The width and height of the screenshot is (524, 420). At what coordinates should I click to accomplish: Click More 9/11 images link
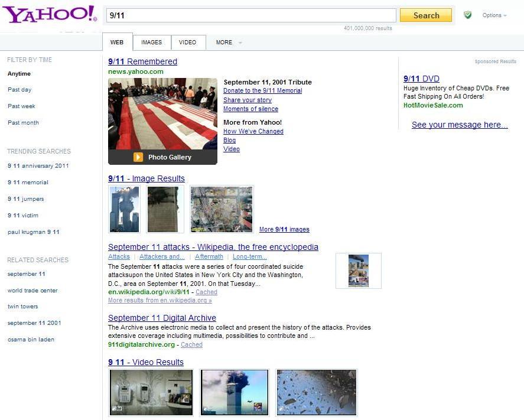pyautogui.click(x=284, y=230)
